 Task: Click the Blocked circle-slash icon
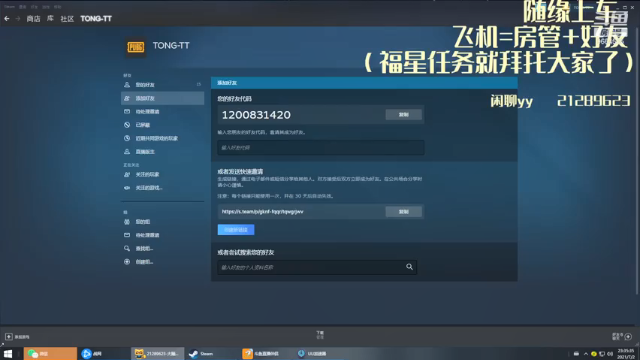pos(127,125)
